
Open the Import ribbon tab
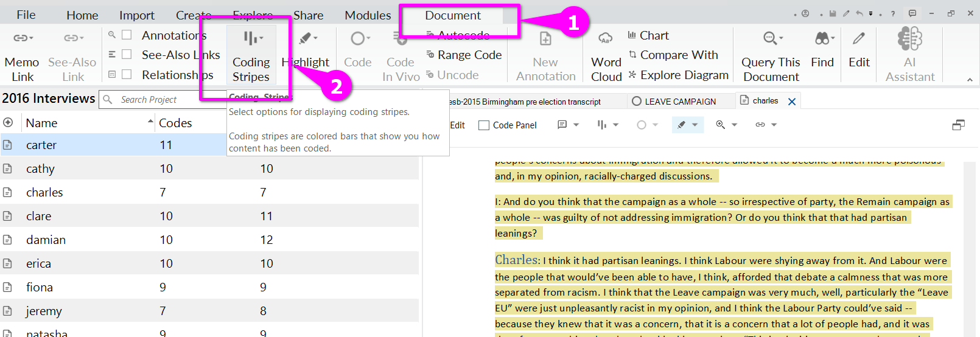(x=136, y=15)
